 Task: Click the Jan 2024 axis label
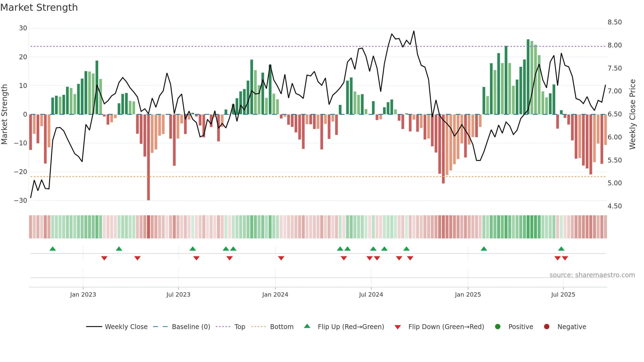275,294
